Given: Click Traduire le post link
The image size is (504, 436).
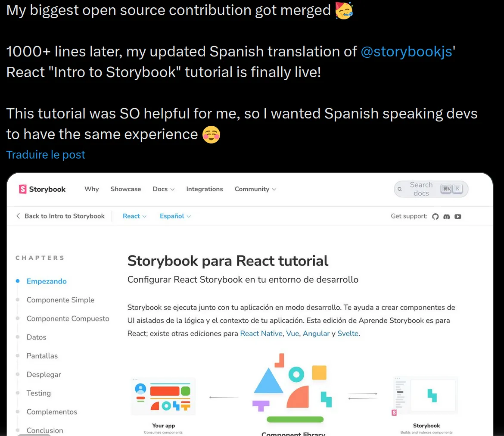Looking at the screenshot, I should point(46,155).
